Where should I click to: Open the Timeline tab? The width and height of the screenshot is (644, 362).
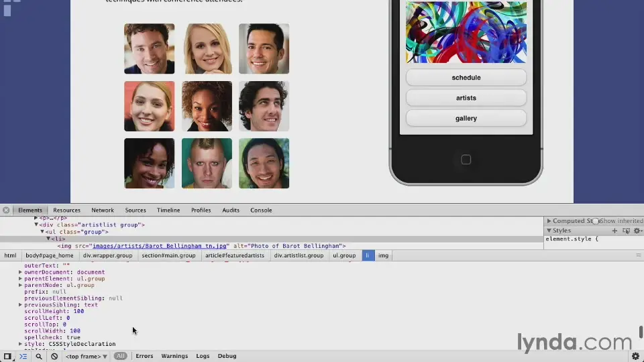pyautogui.click(x=168, y=210)
